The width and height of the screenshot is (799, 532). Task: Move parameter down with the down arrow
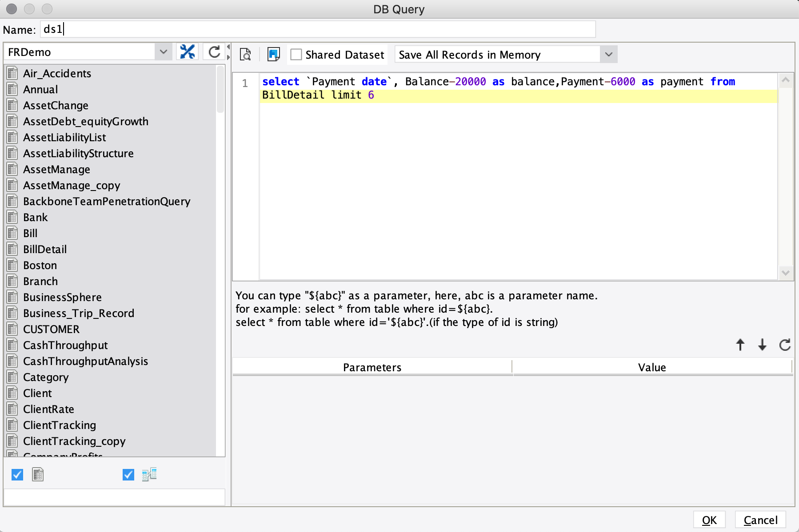tap(762, 345)
